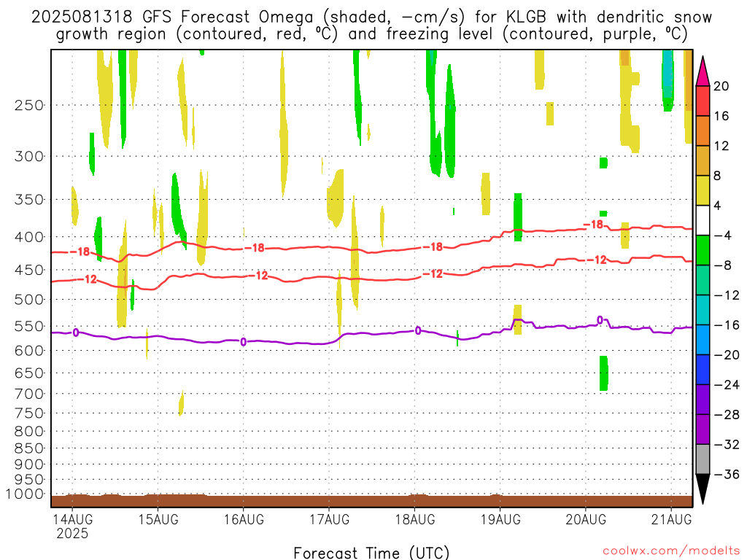
Task: Click the 500 pressure level label
Action: click(29, 300)
